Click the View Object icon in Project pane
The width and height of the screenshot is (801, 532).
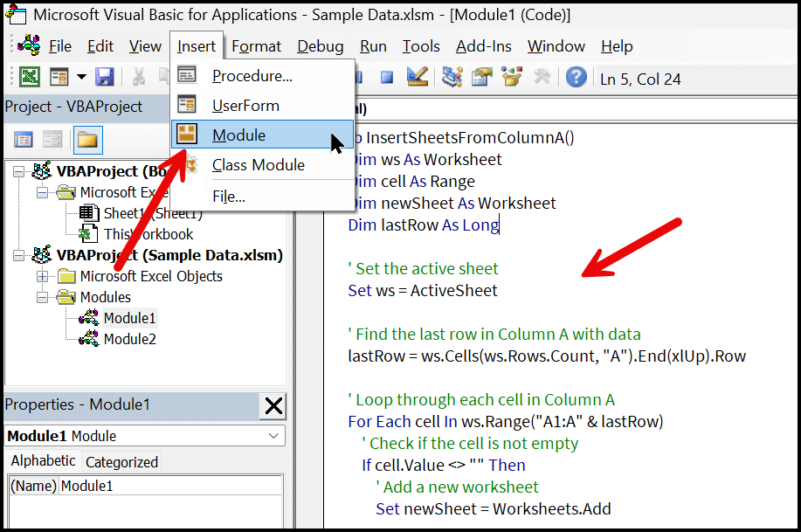click(x=52, y=140)
